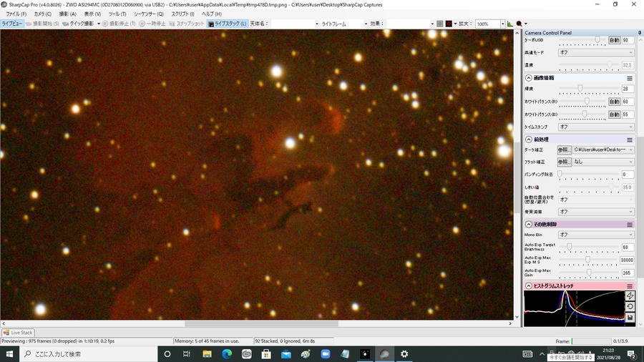Toggle 自動 for ホワイトバランス(B)
The width and height of the screenshot is (644, 362).
(x=614, y=114)
